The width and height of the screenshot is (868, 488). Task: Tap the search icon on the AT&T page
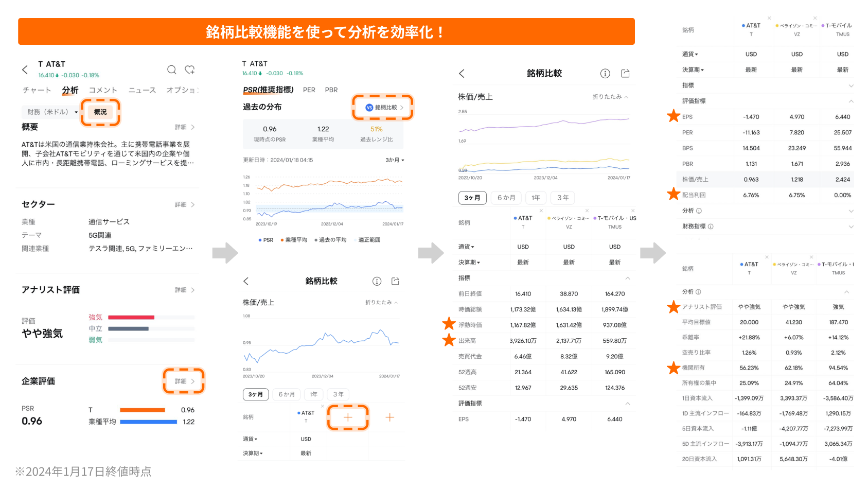[172, 69]
